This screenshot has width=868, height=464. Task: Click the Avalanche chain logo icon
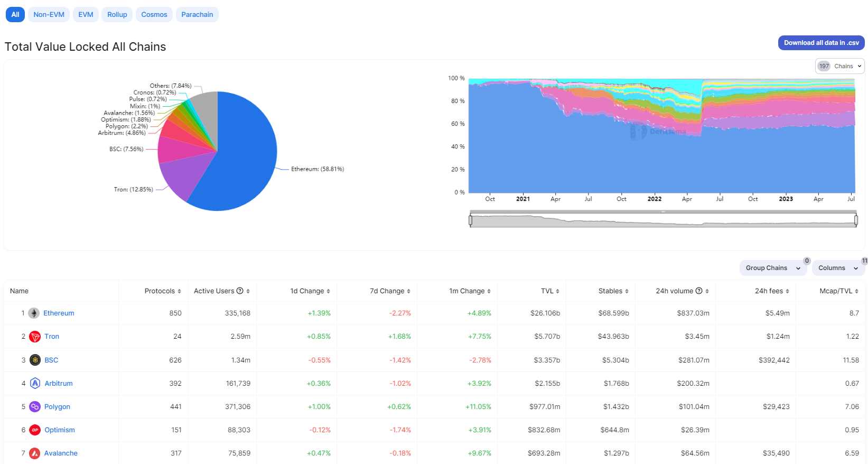tap(35, 453)
